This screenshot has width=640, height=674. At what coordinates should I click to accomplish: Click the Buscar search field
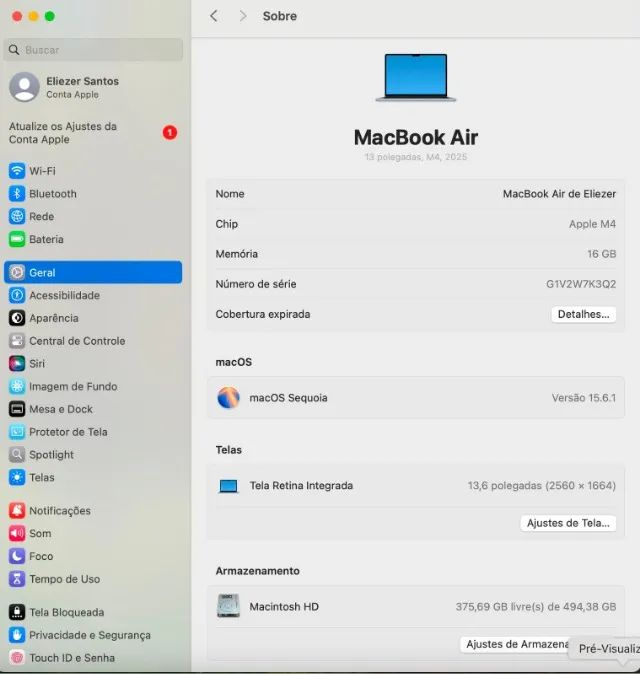[93, 50]
